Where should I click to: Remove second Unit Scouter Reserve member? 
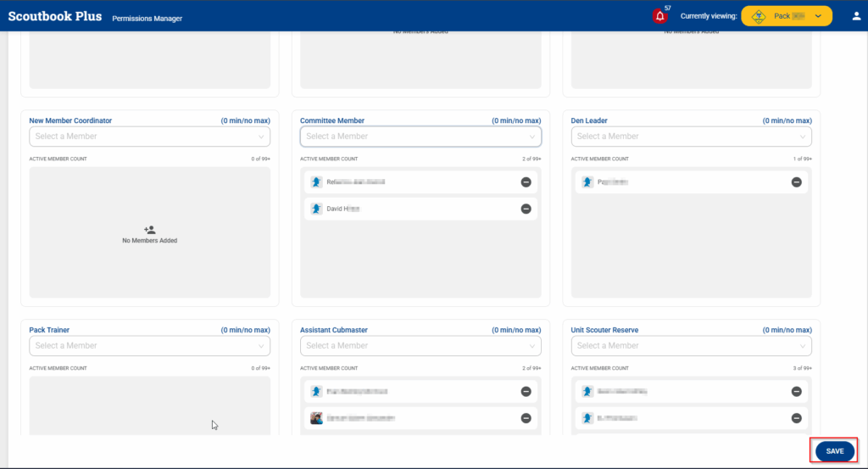pos(796,418)
